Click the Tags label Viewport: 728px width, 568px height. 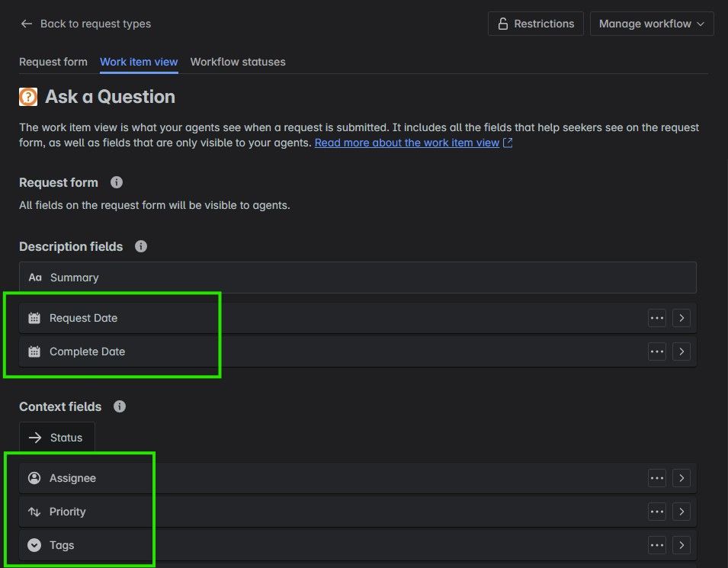(x=62, y=545)
